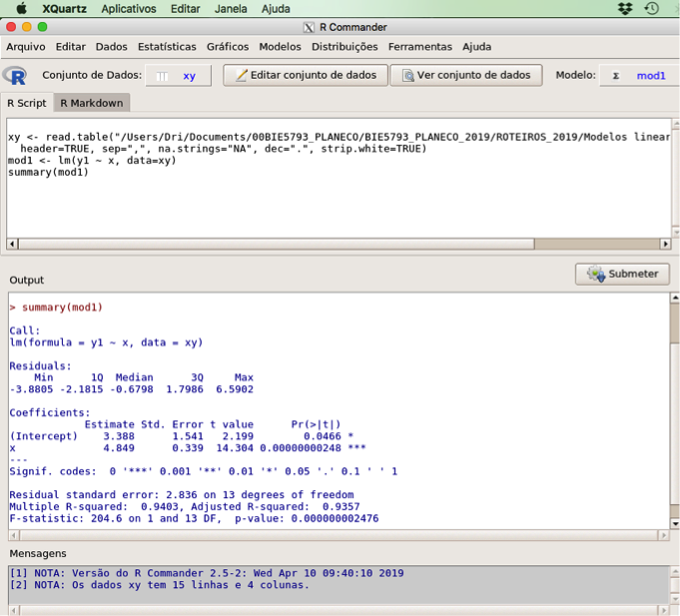Click the R logo icon
Viewport: 680px width, 616px height.
15,75
